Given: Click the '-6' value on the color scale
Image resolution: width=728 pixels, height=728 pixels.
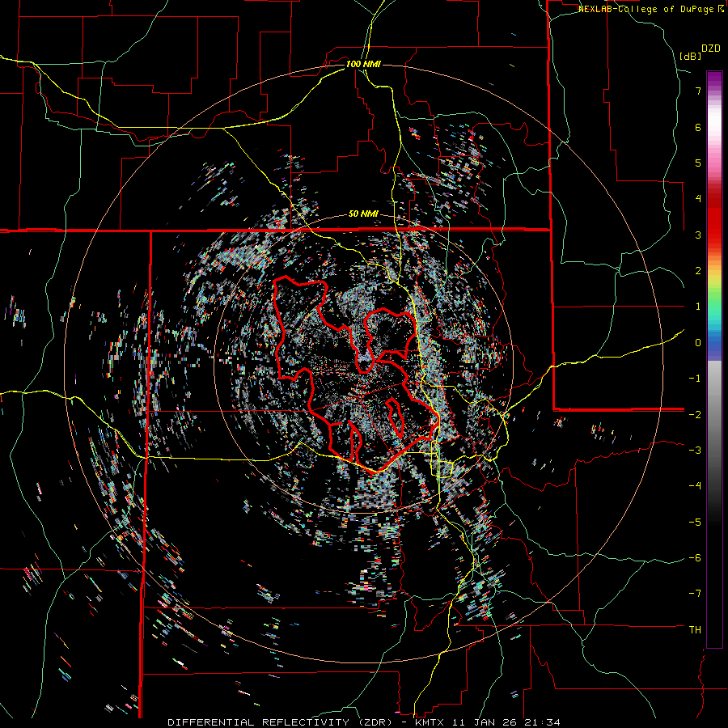Looking at the screenshot, I should (695, 558).
